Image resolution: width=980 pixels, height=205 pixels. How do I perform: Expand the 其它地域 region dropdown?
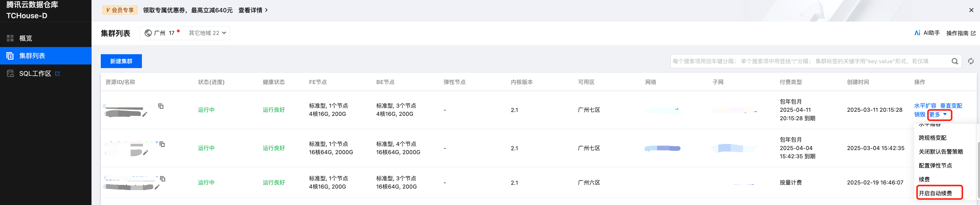(207, 33)
